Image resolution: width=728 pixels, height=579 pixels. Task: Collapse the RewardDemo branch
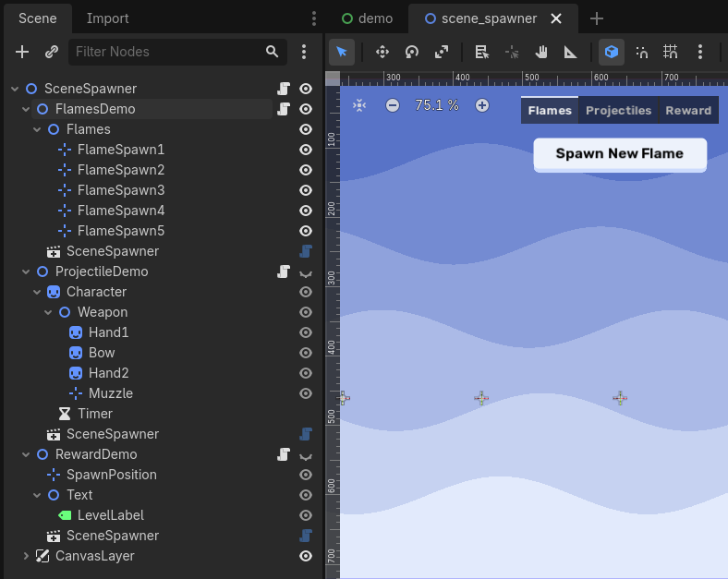26,454
